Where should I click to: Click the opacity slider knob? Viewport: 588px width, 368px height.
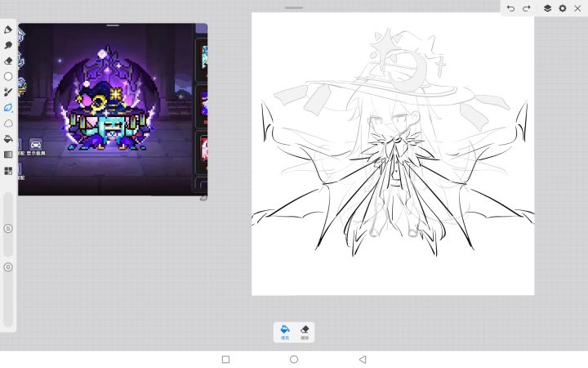tap(8, 267)
